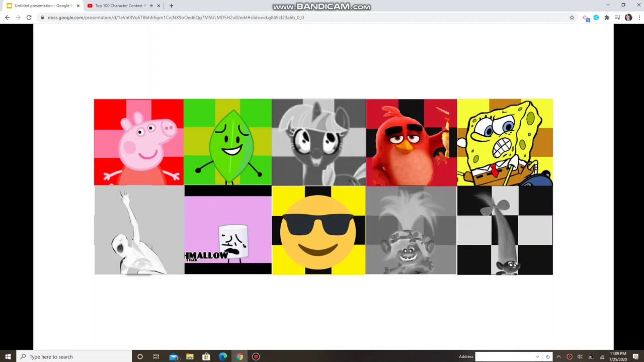Open the Chrome three-dot menu
This screenshot has width=644, height=362.
[x=639, y=18]
